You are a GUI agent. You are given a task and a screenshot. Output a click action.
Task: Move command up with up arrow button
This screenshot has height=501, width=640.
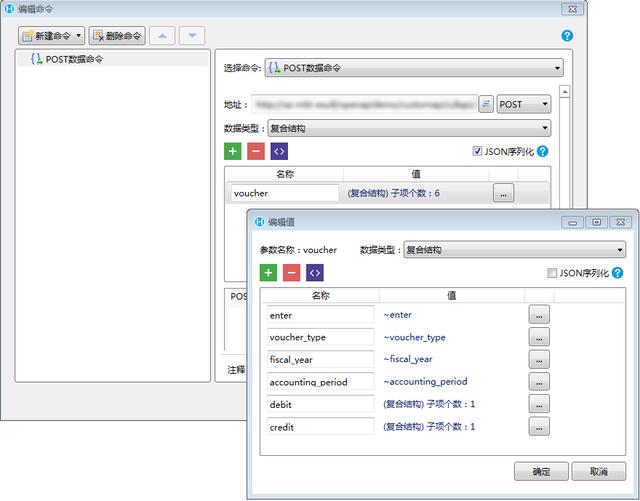point(162,36)
